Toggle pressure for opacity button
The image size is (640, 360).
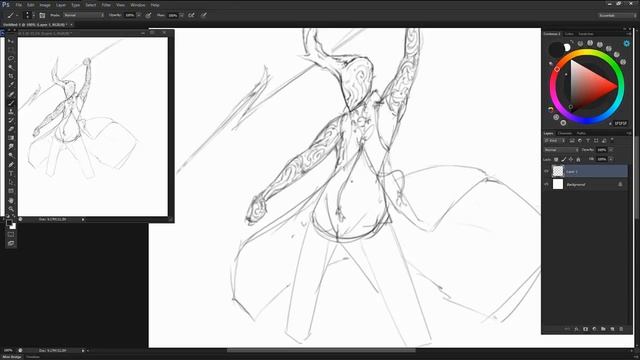coord(149,15)
